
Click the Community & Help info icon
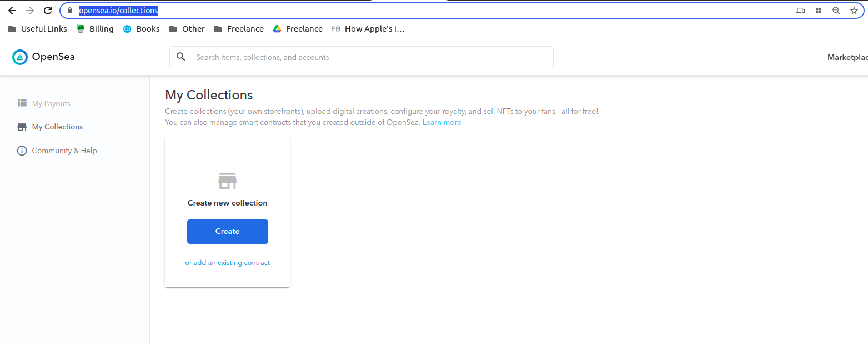click(22, 151)
